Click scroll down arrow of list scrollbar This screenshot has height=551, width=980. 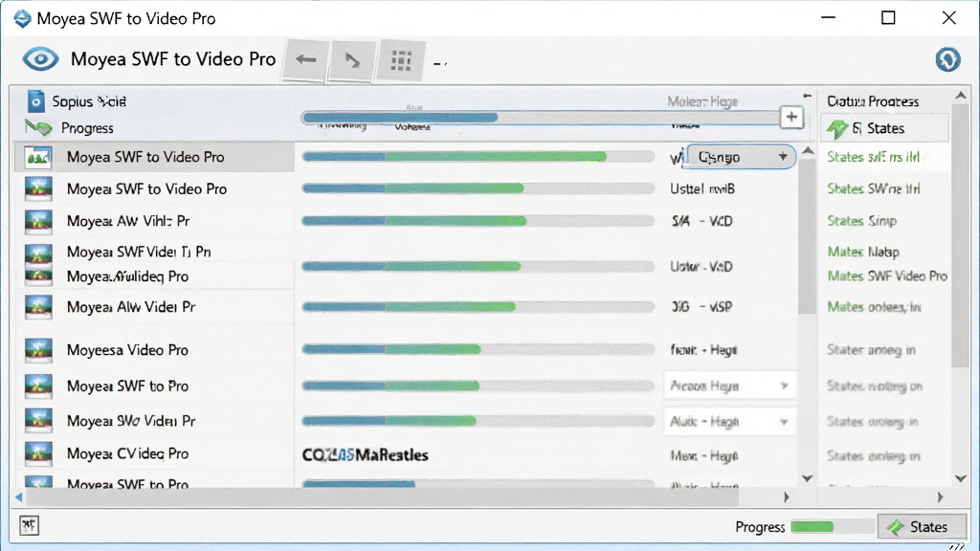click(808, 478)
